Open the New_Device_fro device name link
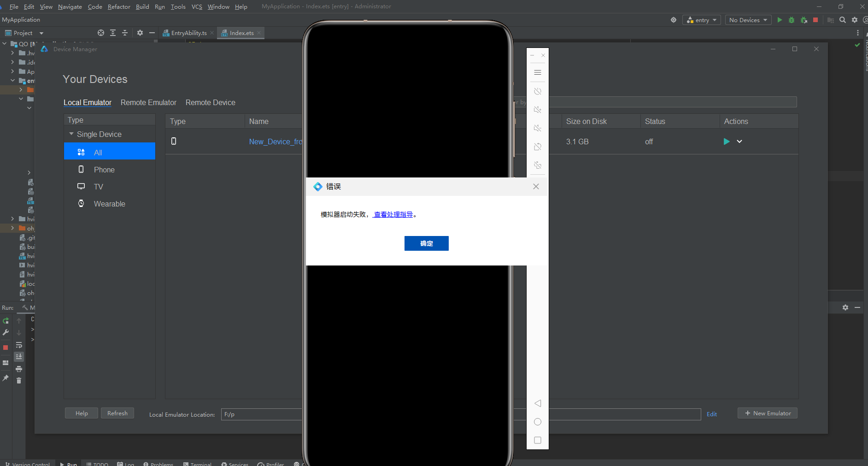Viewport: 868px width, 466px height. tap(276, 142)
